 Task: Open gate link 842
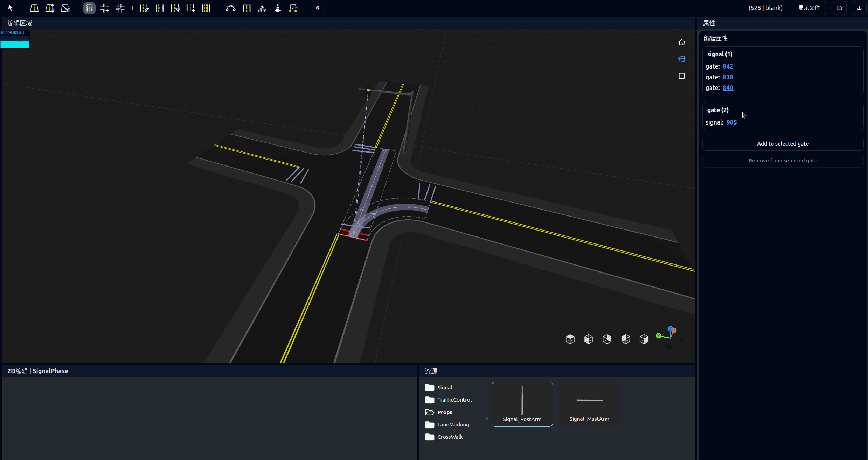[x=728, y=66]
